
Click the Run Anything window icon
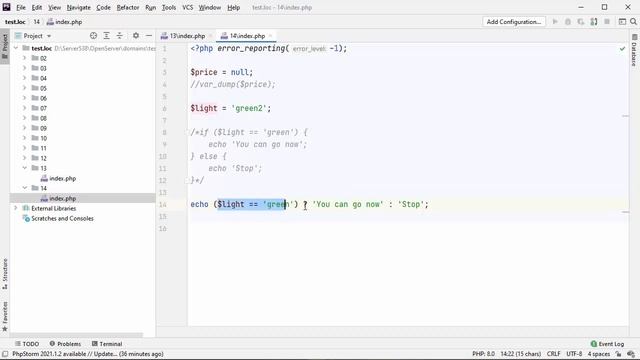pos(622,22)
